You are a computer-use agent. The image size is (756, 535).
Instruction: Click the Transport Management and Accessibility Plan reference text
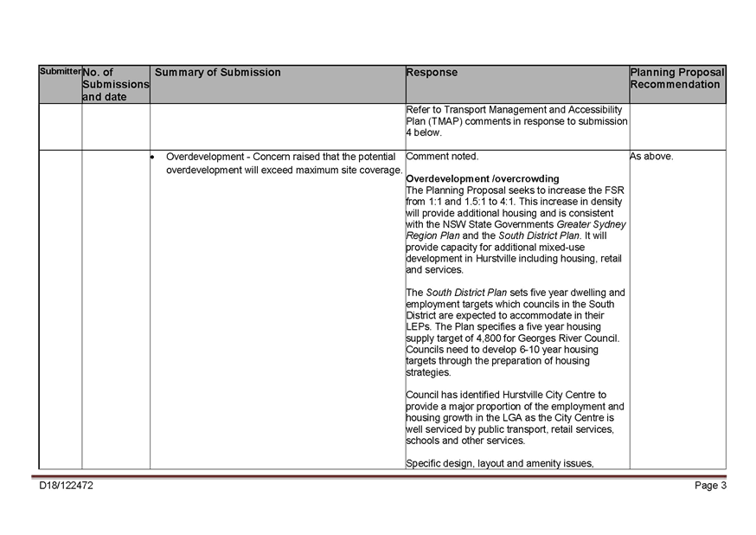point(516,121)
